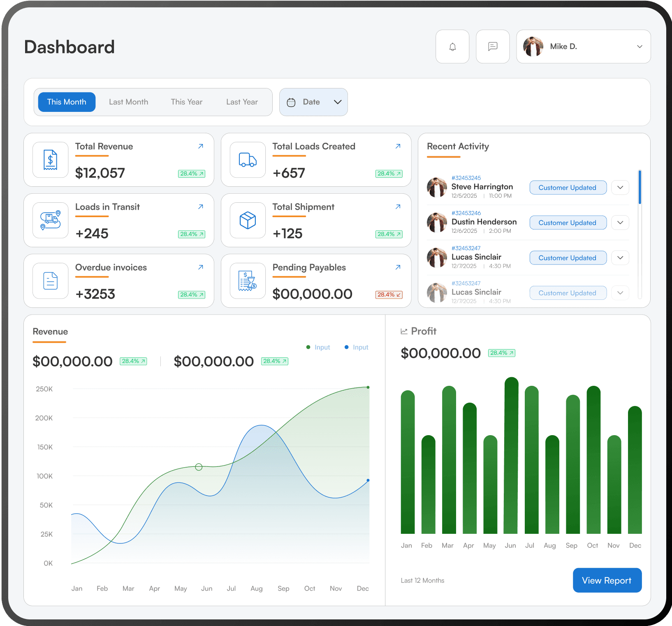Click the View Report button
The height and width of the screenshot is (626, 672).
[607, 580]
